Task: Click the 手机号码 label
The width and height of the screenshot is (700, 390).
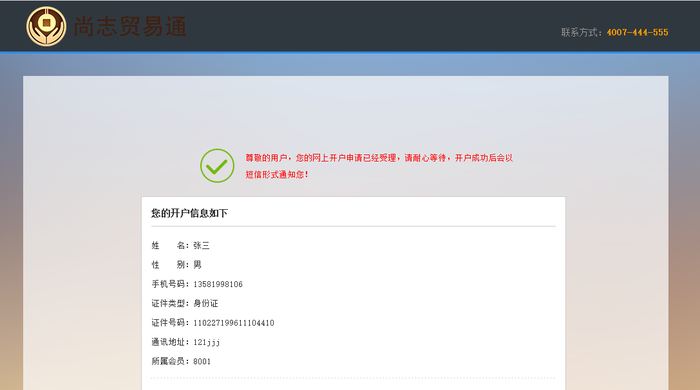Action: point(170,284)
